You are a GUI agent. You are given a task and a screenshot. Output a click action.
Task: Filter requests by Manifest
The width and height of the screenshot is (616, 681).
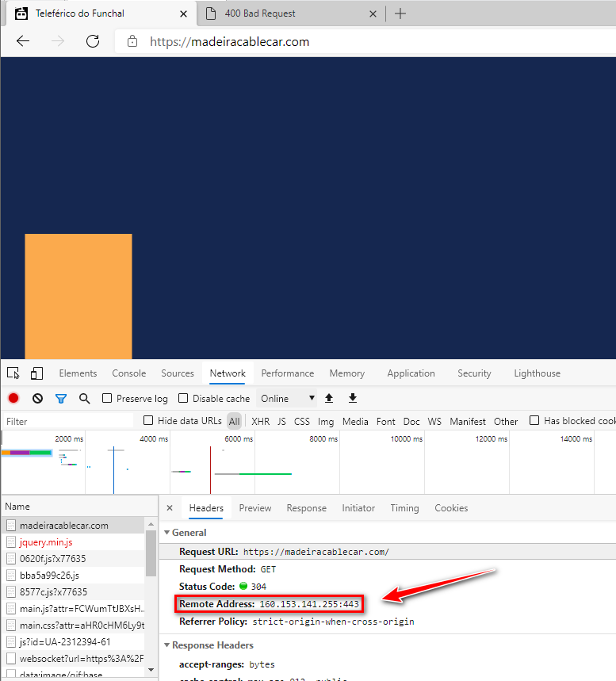click(x=468, y=421)
